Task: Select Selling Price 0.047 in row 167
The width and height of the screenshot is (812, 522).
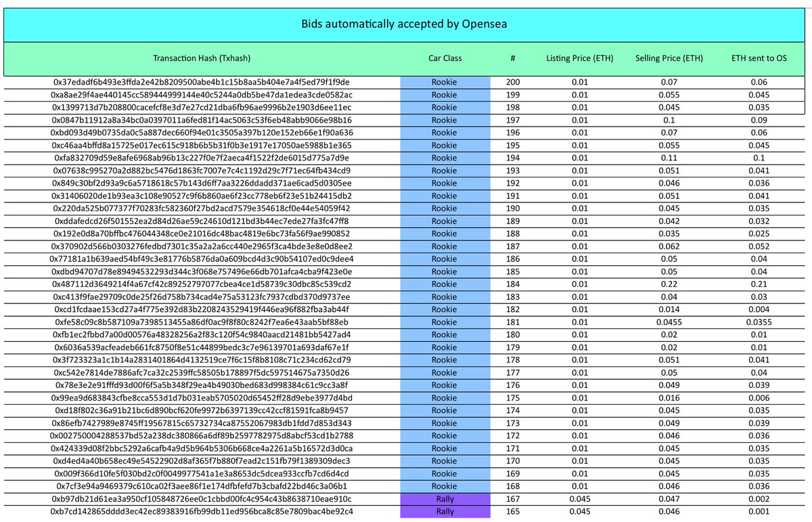Action: click(669, 498)
